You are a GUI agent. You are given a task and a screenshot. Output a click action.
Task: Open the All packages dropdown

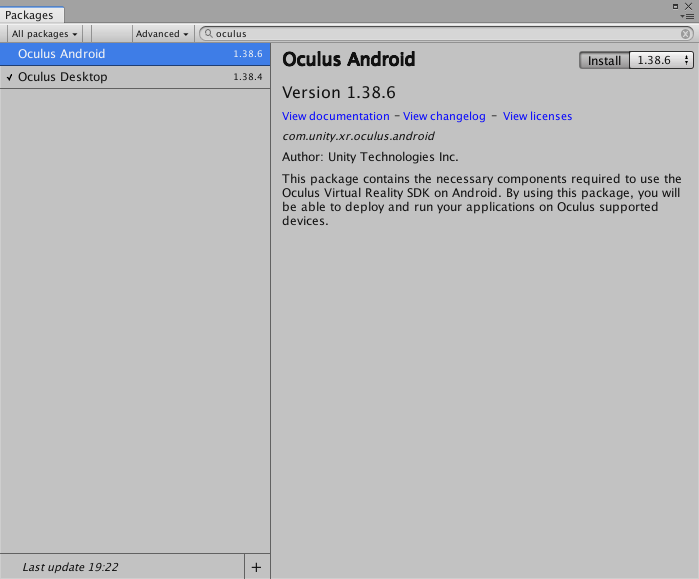coord(44,34)
